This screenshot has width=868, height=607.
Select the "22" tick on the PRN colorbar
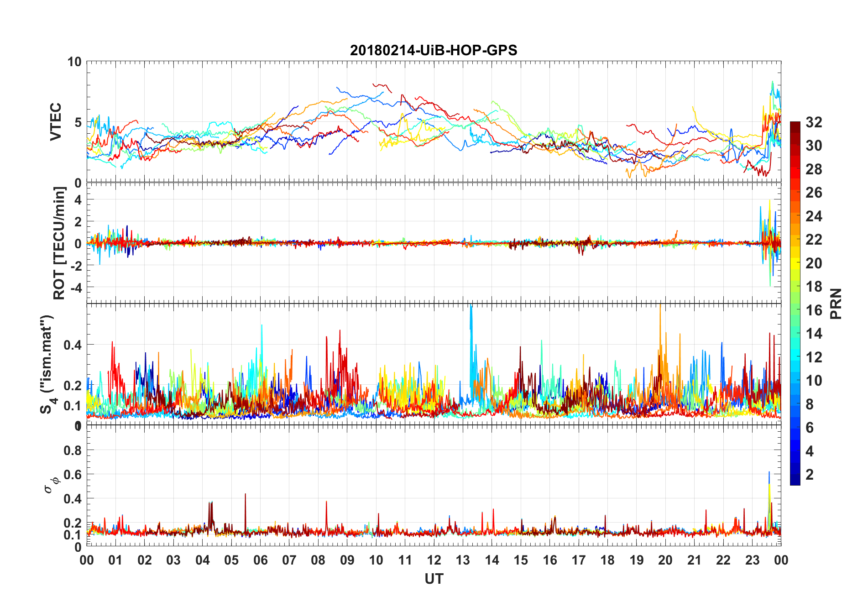pyautogui.click(x=814, y=239)
